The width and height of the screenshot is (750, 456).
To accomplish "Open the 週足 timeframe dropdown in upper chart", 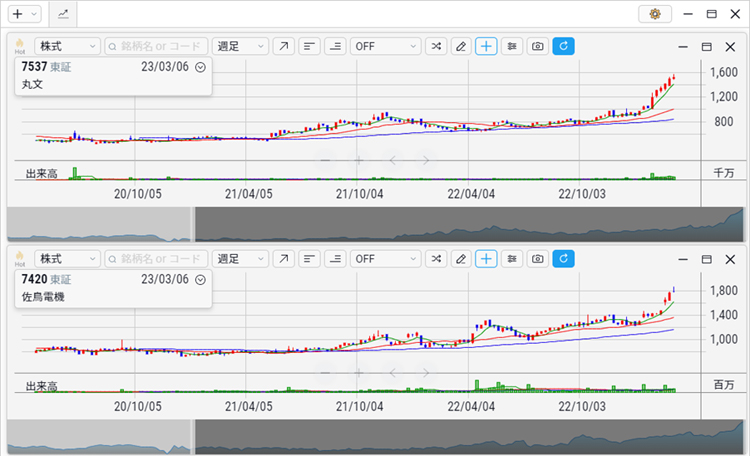I will point(241,46).
